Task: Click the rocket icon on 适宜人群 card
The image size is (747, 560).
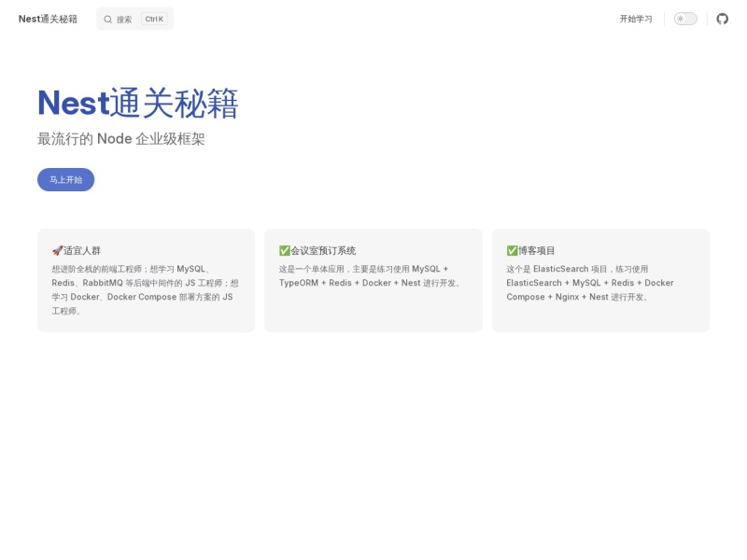Action: [x=57, y=250]
